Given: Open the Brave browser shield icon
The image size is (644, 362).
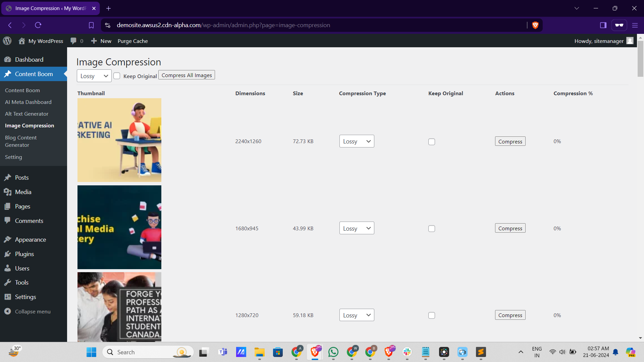Looking at the screenshot, I should click(x=536, y=25).
